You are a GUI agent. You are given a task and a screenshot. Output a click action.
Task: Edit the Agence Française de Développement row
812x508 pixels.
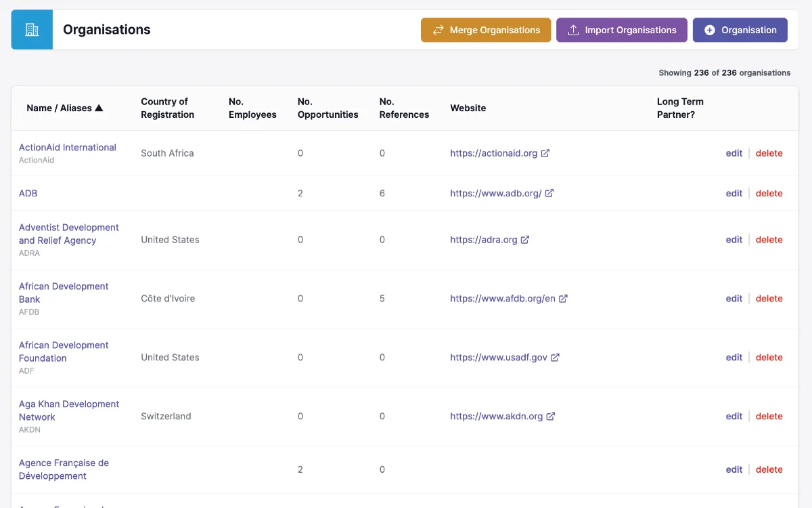[x=734, y=469]
